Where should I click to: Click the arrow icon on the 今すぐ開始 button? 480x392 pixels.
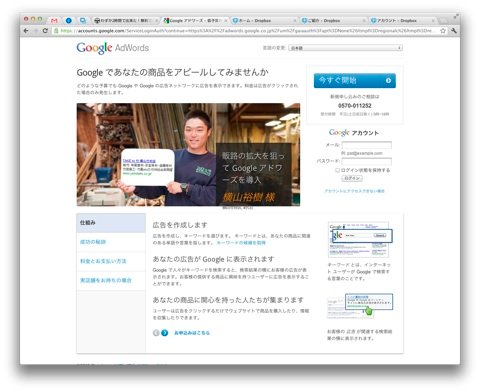pos(388,80)
